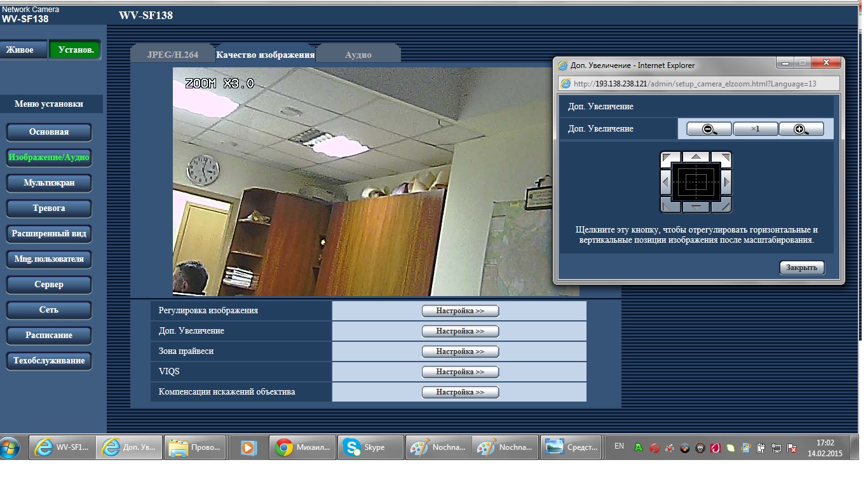Click the Меню установки heading

(49, 104)
